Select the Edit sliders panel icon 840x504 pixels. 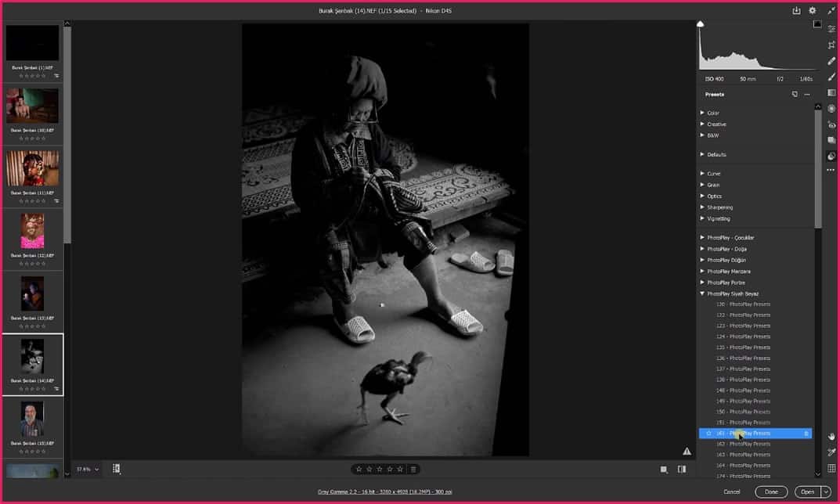click(x=831, y=29)
